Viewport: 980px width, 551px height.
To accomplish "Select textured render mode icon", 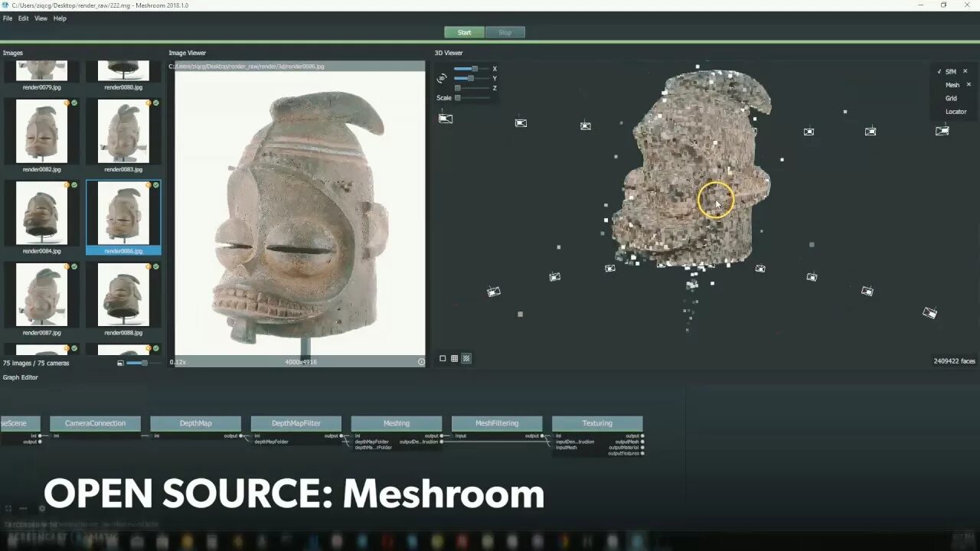I will pyautogui.click(x=466, y=358).
